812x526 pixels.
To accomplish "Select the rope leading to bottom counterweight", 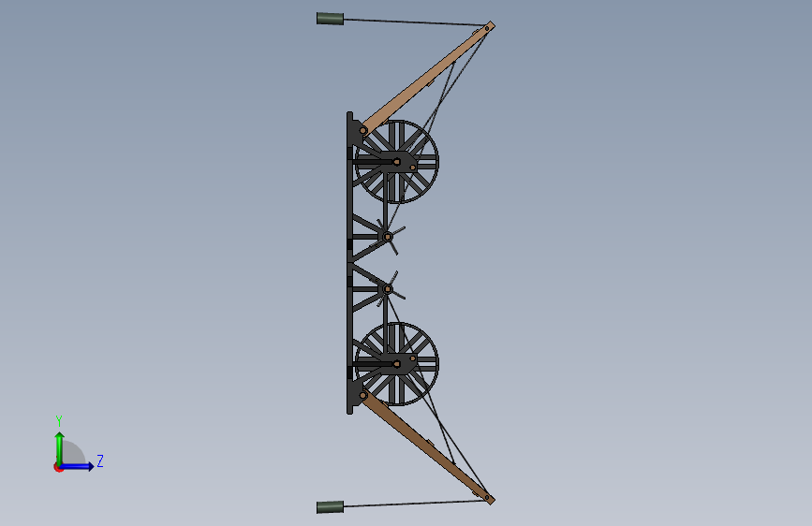I will tap(413, 504).
